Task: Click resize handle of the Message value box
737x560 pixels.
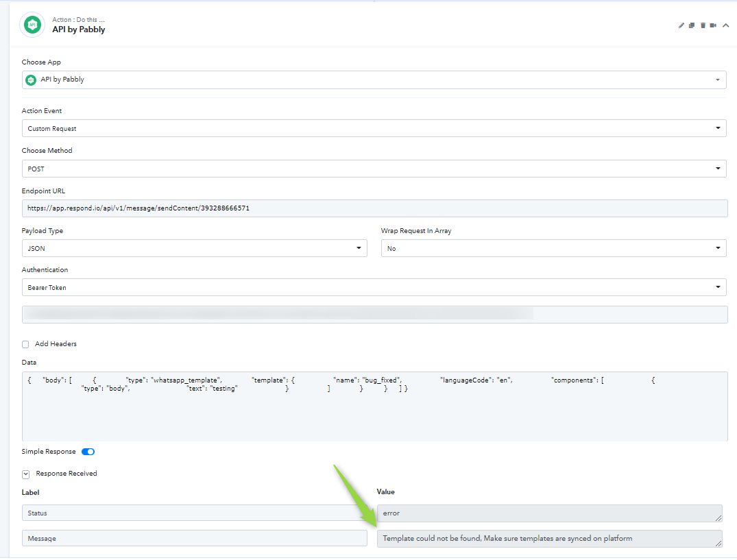Action: click(718, 544)
